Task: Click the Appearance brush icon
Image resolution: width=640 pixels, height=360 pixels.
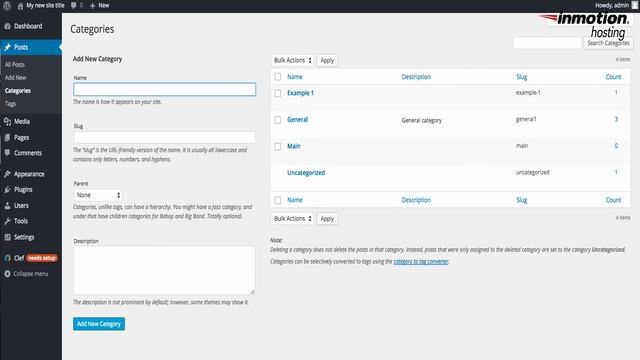Action: pyautogui.click(x=7, y=174)
